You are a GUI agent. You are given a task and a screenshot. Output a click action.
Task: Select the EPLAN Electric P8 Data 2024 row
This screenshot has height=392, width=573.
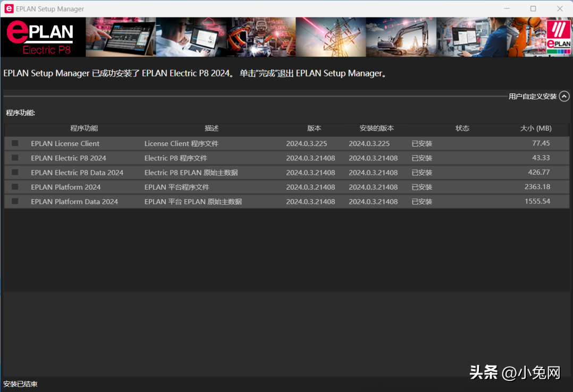(x=77, y=173)
